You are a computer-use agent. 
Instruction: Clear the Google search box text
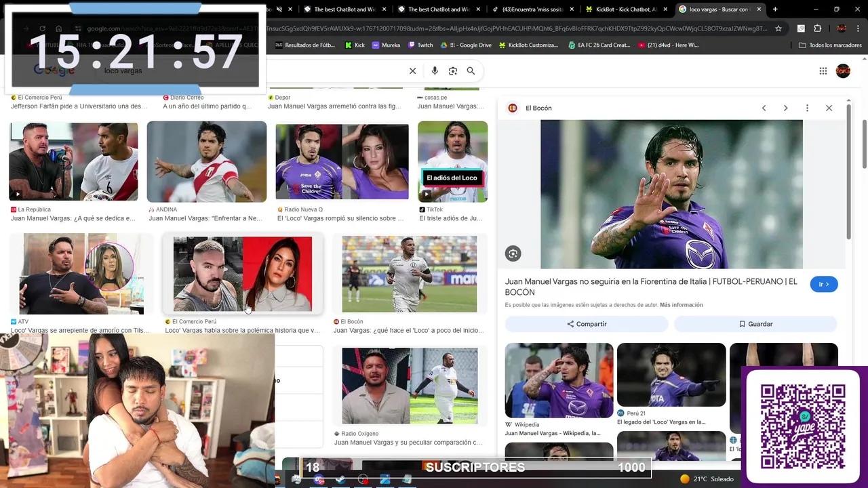(412, 71)
